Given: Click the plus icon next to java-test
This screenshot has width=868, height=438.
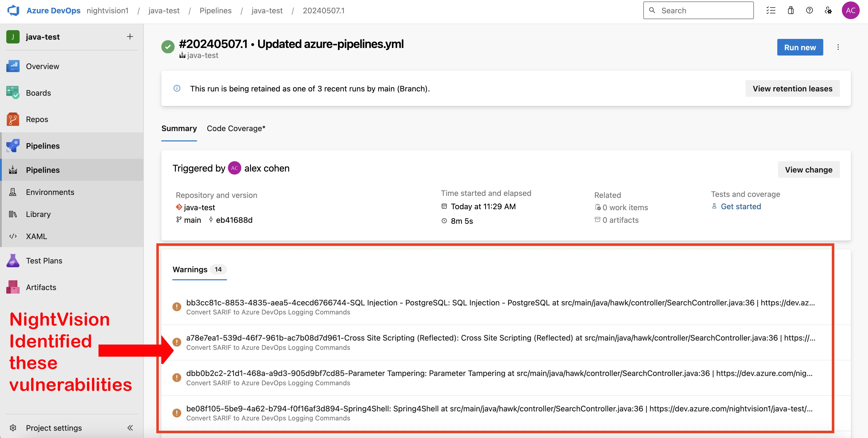Looking at the screenshot, I should [x=130, y=36].
